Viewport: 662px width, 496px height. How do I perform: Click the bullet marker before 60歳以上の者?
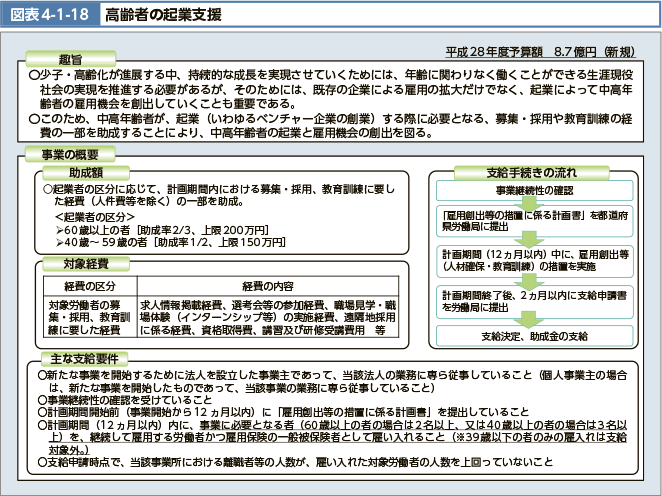[60, 230]
